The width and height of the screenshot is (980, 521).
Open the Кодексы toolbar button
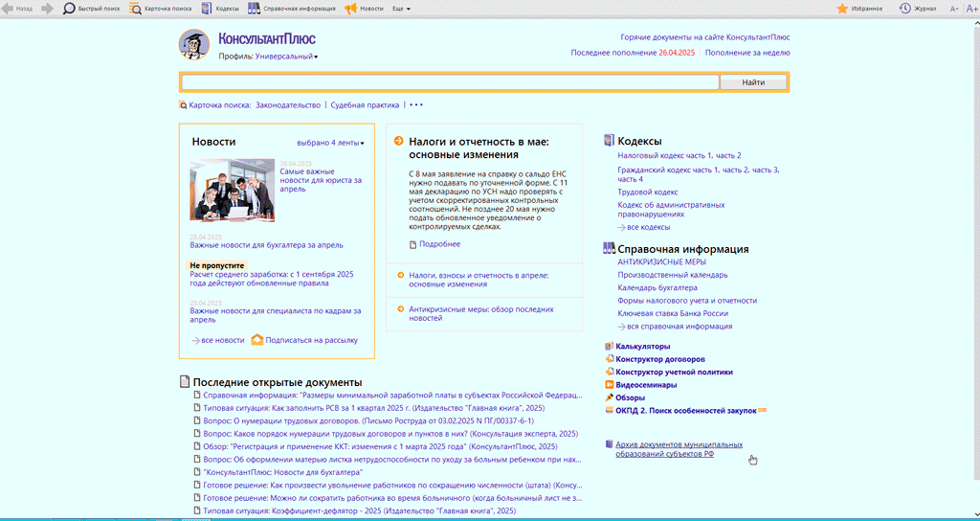[219, 9]
